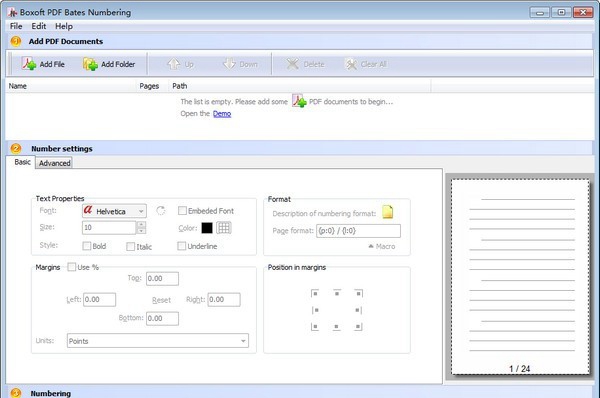Open the Edit menu
The height and width of the screenshot is (398, 600).
click(39, 26)
